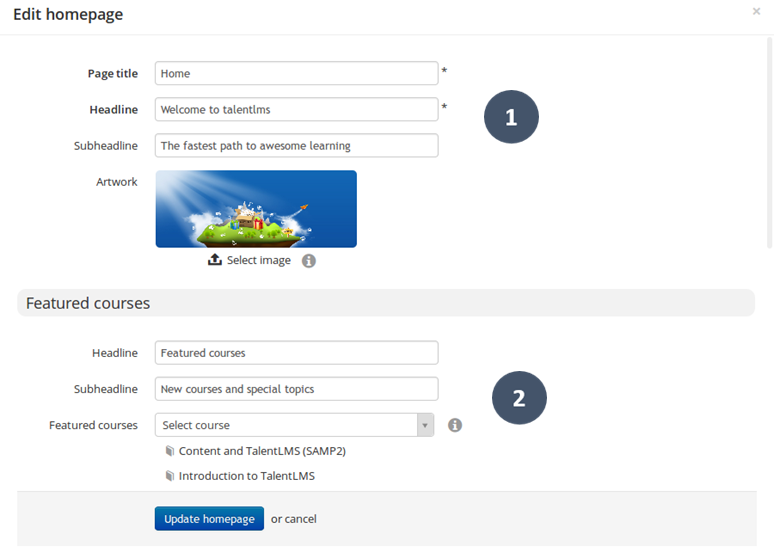Click the info icon beside Featured courses dropdown
The width and height of the screenshot is (774, 554).
coord(455,425)
